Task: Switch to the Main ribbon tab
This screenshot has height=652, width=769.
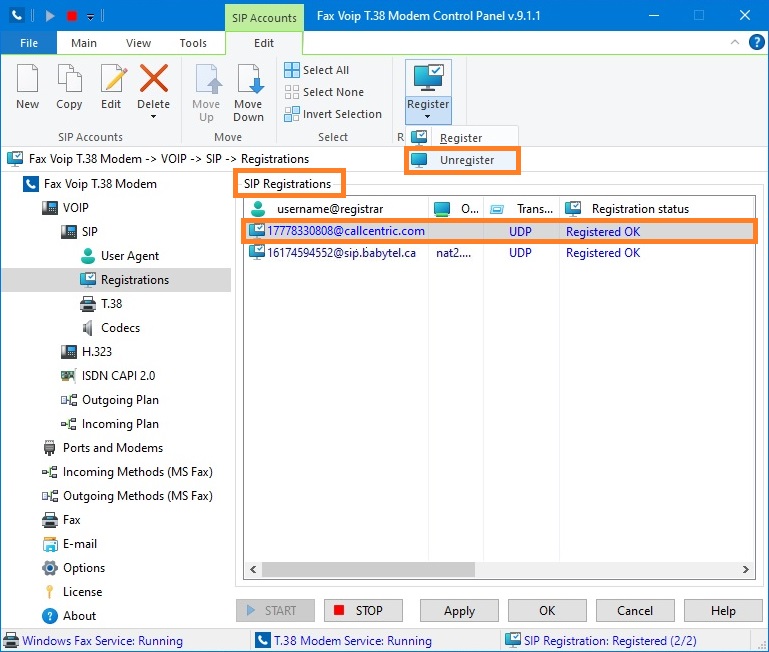Action: [84, 43]
